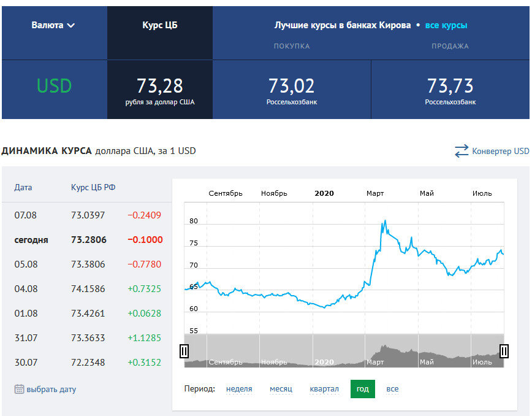Set chart period to месяц
Viewport: 532px width, 416px height.
click(281, 389)
